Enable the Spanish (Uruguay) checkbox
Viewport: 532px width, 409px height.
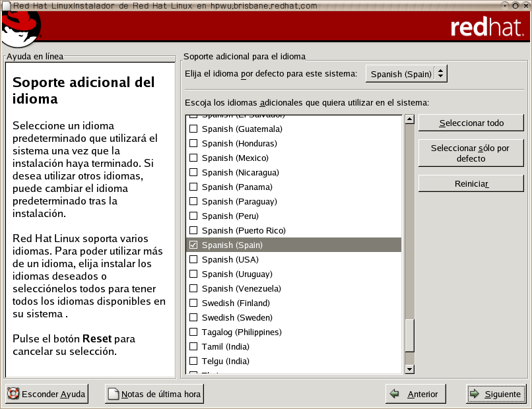point(193,274)
